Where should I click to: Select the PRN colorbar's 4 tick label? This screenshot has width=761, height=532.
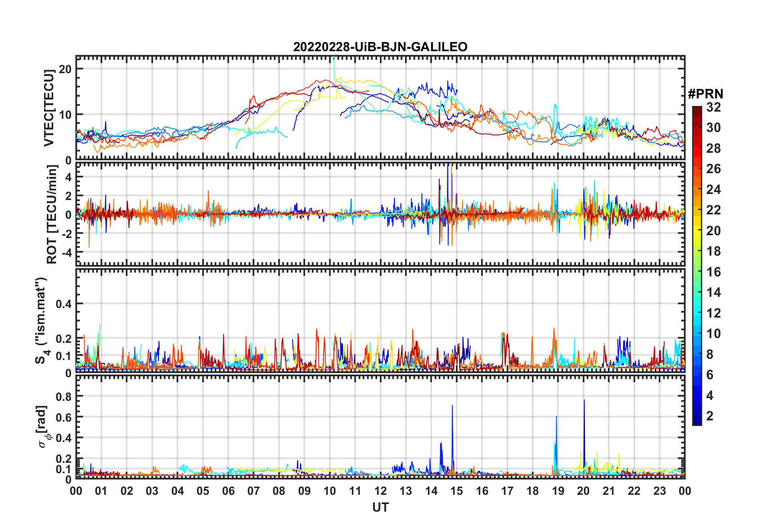tap(710, 396)
